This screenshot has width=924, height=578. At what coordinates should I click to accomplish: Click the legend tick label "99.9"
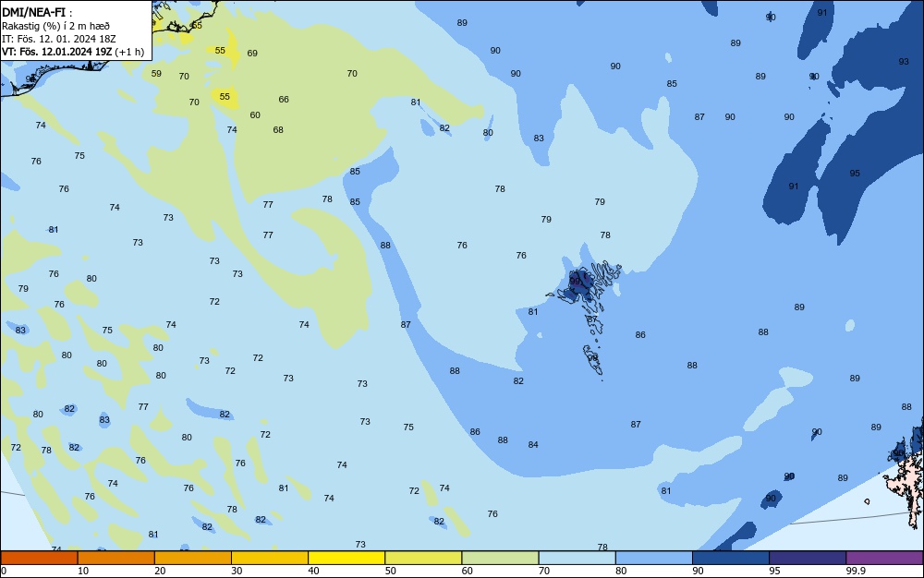(856, 571)
